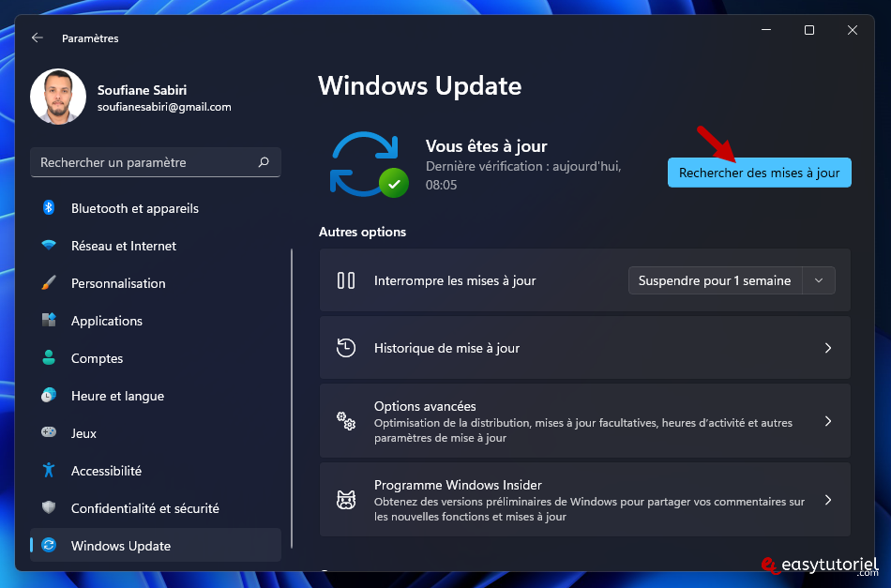Click the Windows Update sync icon in sidebar
Viewport: 891px width, 588px height.
coord(49,546)
